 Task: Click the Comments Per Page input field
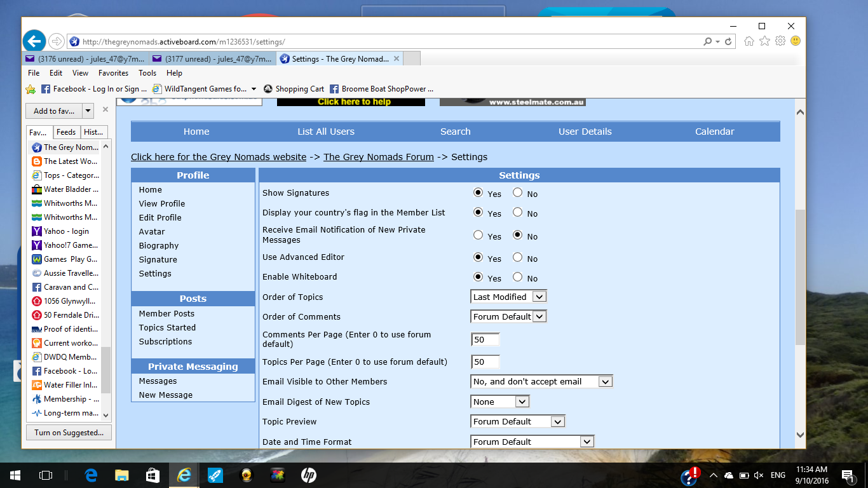click(x=485, y=340)
